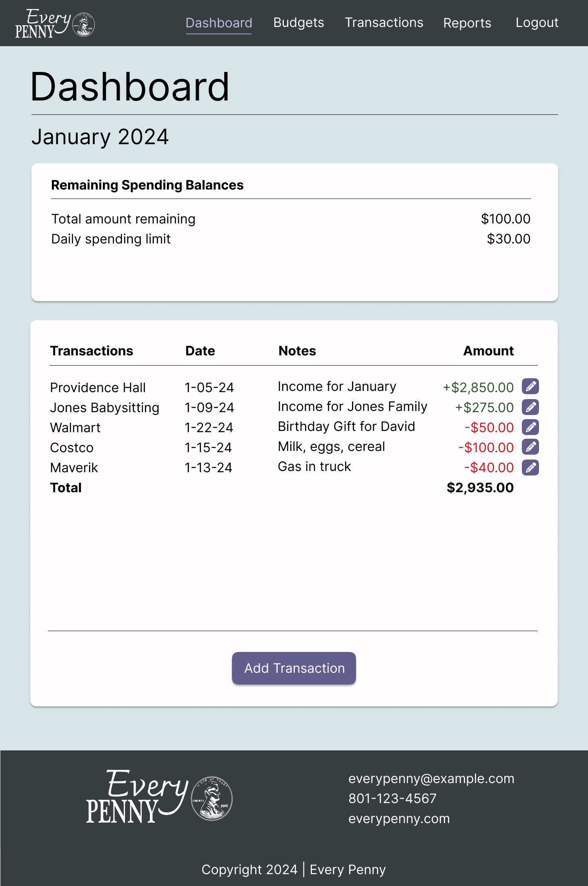Click the Transactions column header
This screenshot has width=588, height=886.
point(91,351)
